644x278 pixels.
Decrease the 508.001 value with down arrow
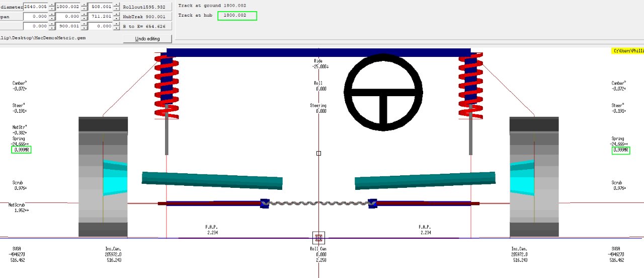tap(116, 9)
